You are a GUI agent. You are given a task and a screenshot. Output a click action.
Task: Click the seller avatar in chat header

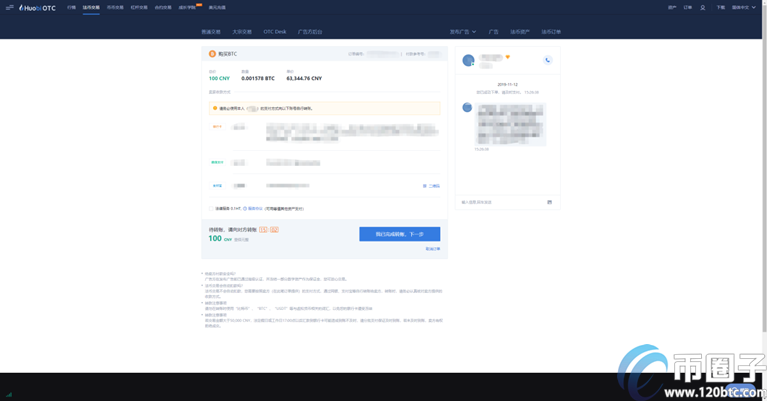(468, 60)
